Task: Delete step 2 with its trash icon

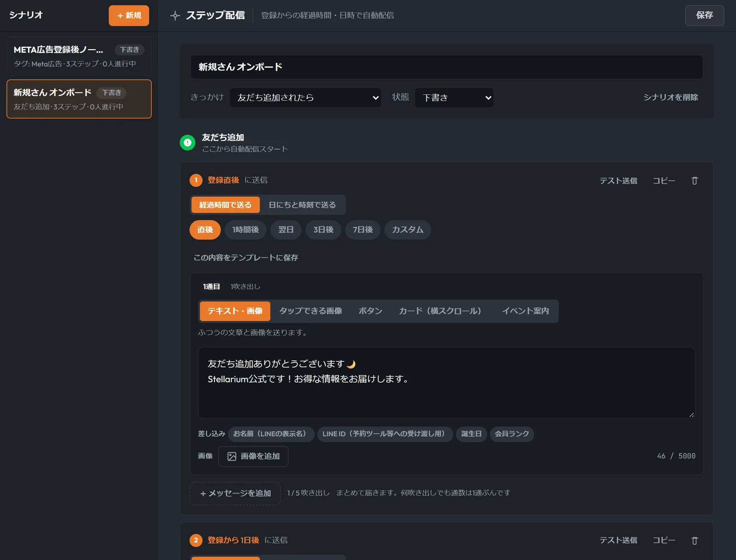Action: click(x=695, y=541)
